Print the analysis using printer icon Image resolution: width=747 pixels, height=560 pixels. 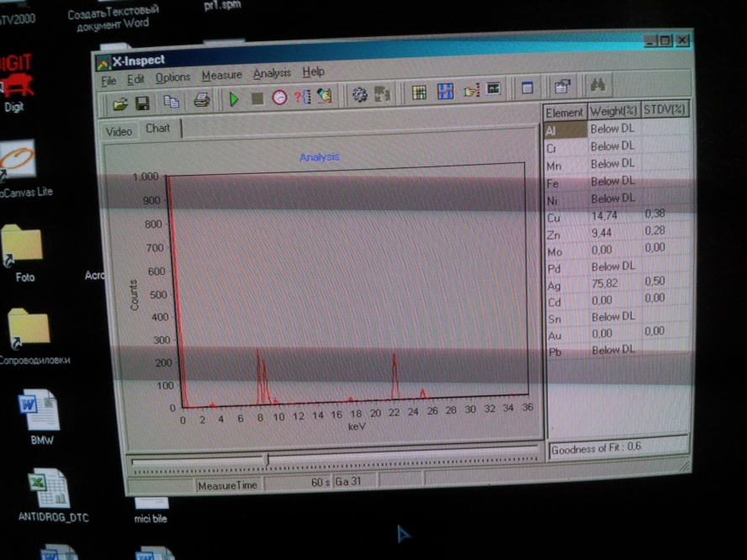click(x=202, y=100)
